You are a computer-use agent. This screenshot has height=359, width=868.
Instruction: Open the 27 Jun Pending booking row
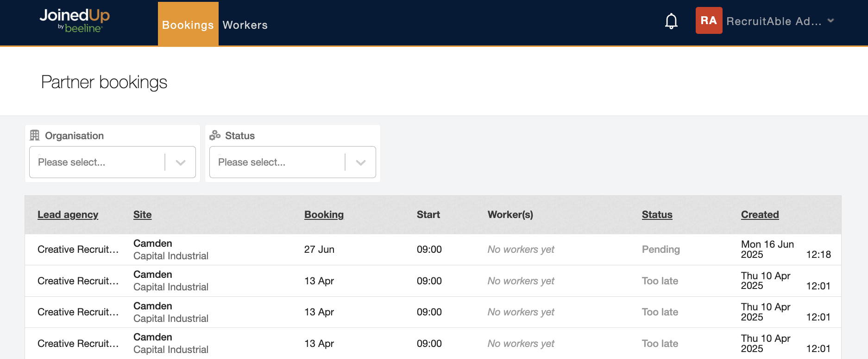[319, 250]
